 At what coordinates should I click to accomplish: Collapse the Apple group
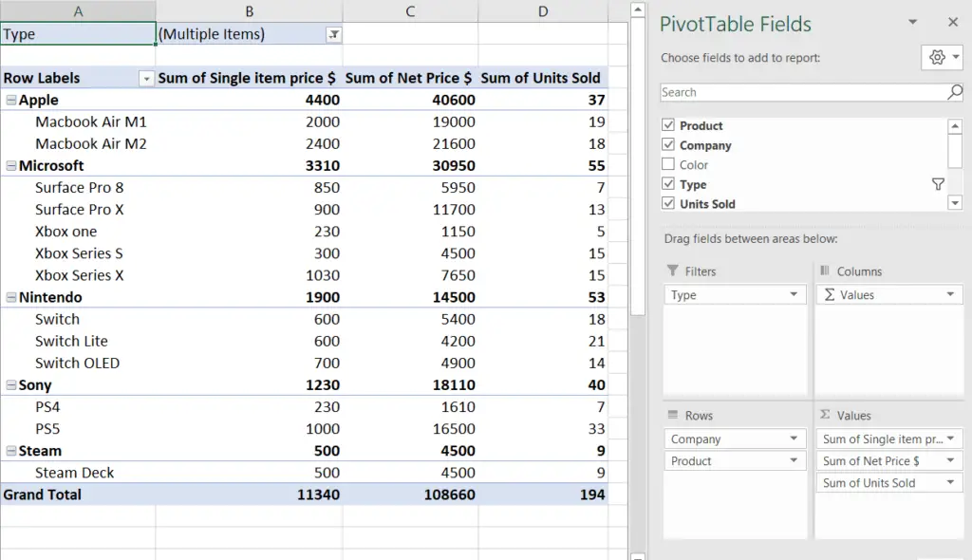[11, 100]
